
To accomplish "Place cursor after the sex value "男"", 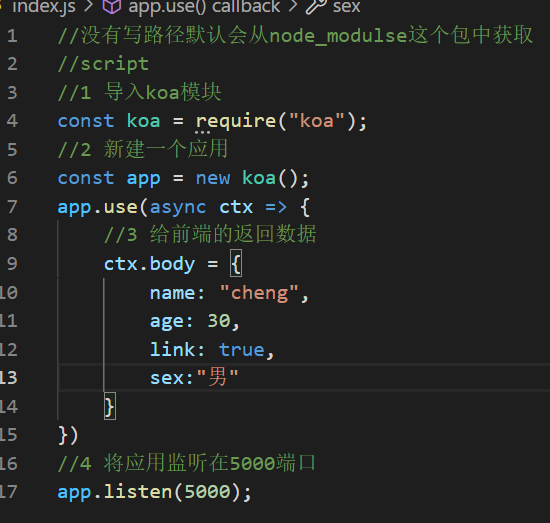I will [x=239, y=378].
